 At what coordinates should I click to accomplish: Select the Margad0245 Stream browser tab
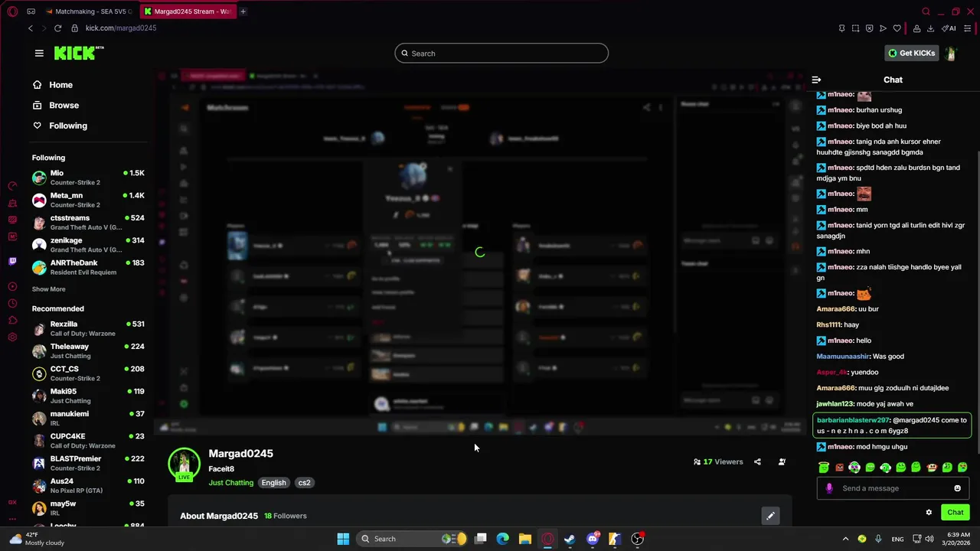(188, 11)
